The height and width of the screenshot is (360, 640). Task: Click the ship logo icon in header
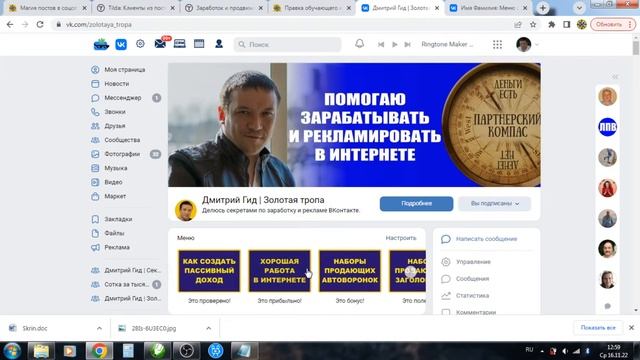tap(101, 44)
